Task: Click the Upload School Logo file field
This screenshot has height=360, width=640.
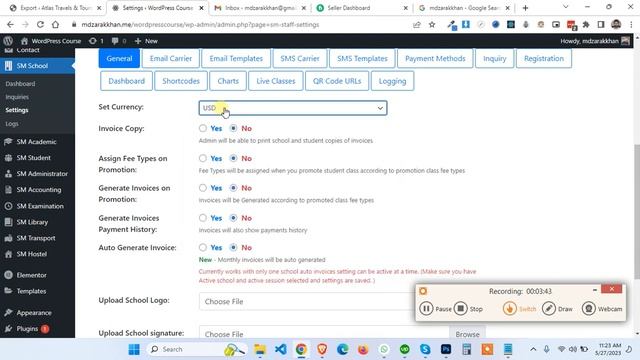Action: point(307,302)
